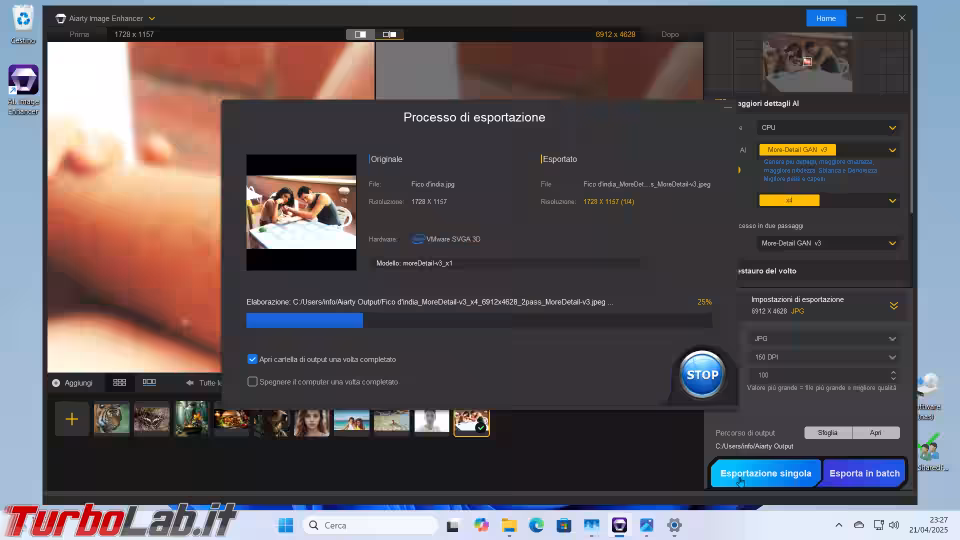Click the right panel vertical scrollbar

point(912,122)
